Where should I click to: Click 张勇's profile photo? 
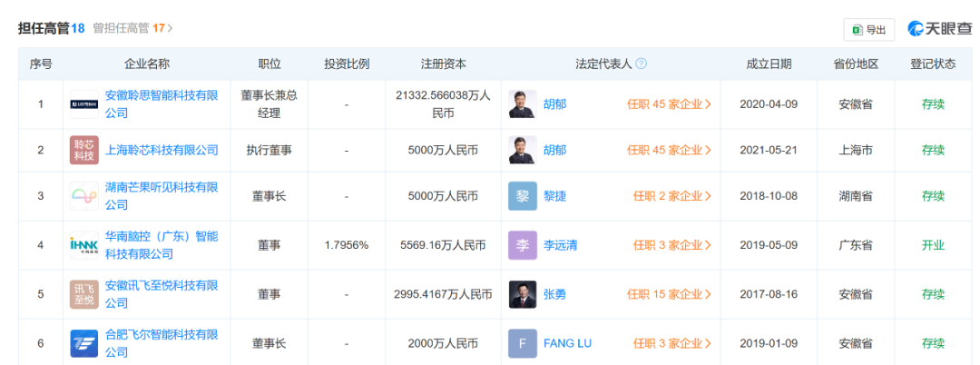523,294
